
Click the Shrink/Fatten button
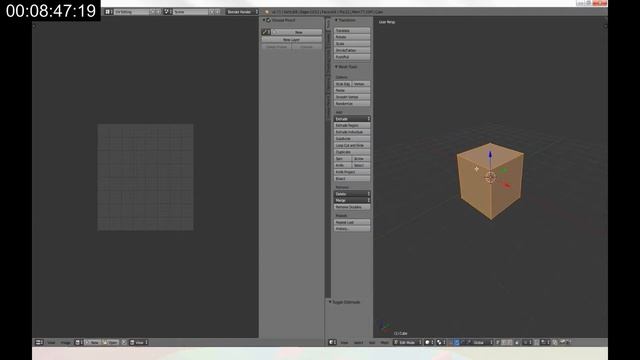[x=352, y=50]
